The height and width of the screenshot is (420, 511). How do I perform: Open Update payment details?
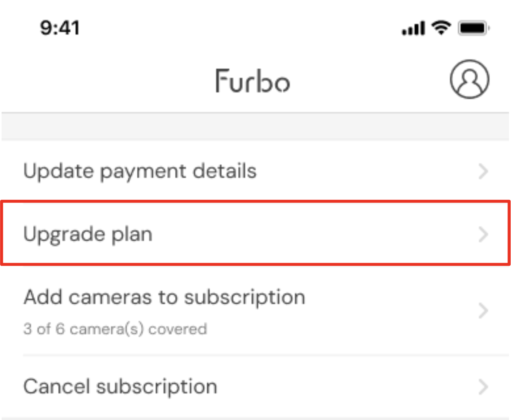pos(140,171)
